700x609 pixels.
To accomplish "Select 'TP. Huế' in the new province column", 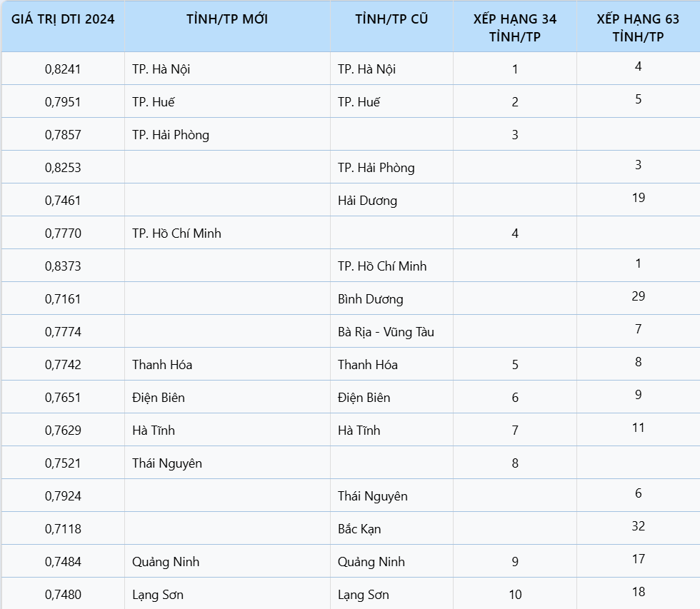I will click(x=154, y=102).
